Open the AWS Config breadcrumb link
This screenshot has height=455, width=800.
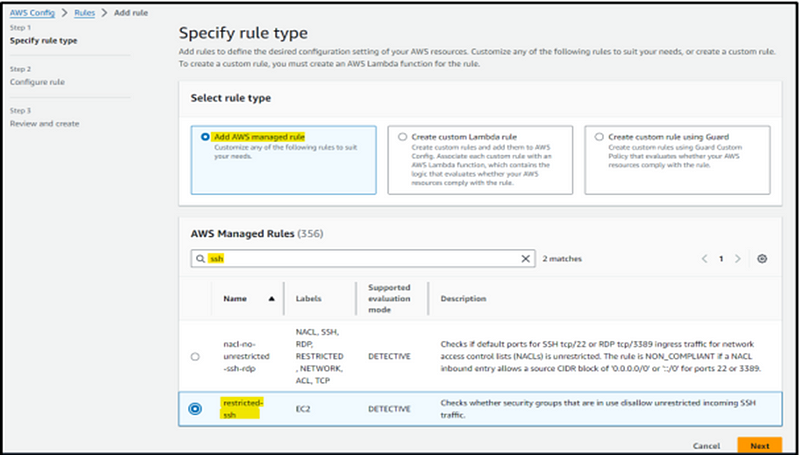pyautogui.click(x=32, y=13)
